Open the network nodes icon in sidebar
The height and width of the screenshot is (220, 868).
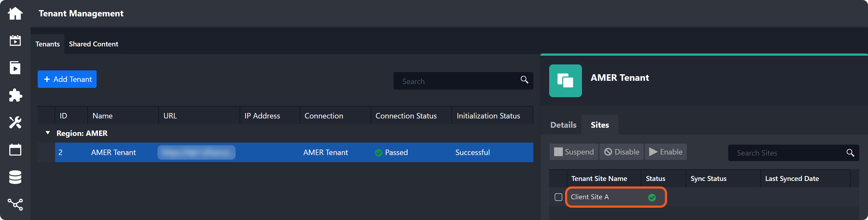point(15,204)
